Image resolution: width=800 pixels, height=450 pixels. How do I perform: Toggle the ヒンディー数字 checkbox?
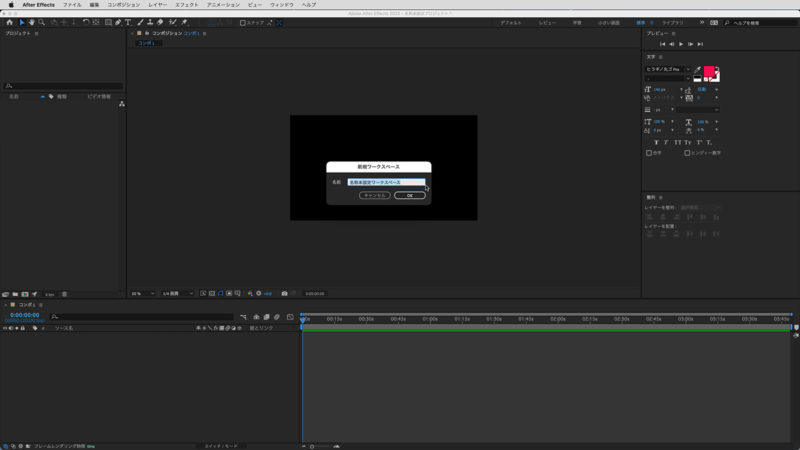click(686, 153)
